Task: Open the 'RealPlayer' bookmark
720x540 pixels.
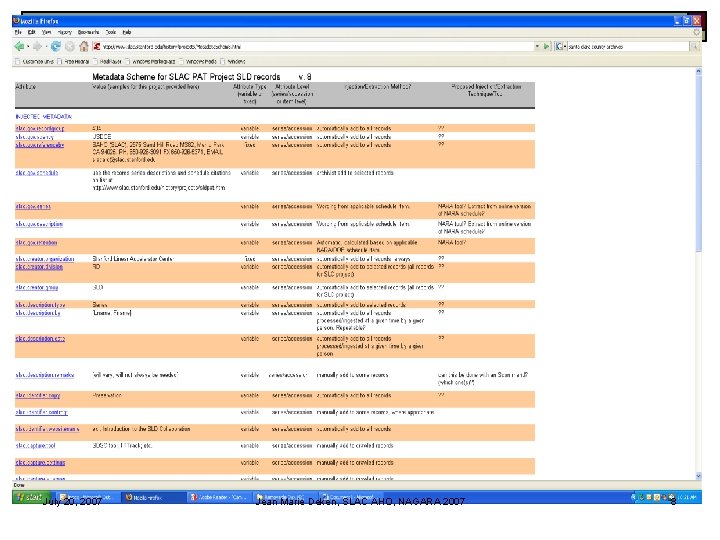Action: click(x=107, y=62)
